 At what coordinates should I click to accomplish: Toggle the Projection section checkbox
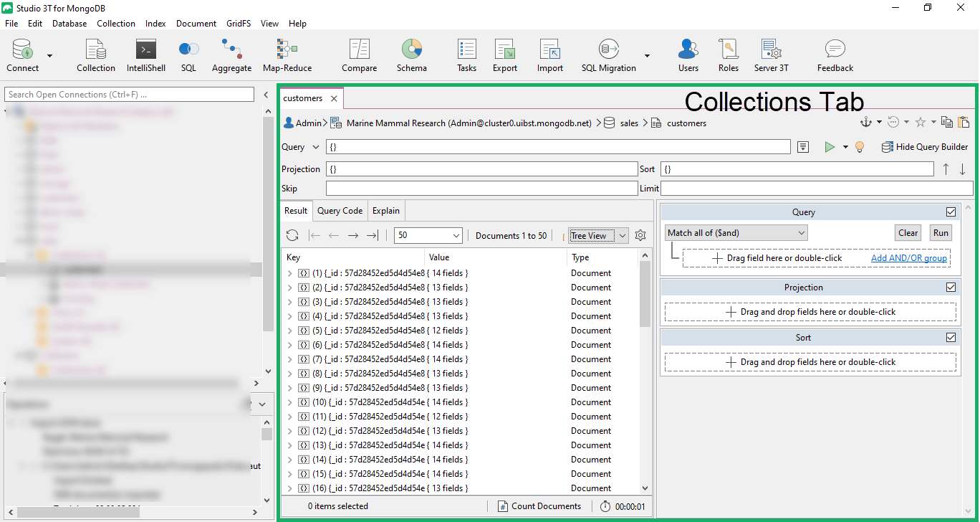951,288
